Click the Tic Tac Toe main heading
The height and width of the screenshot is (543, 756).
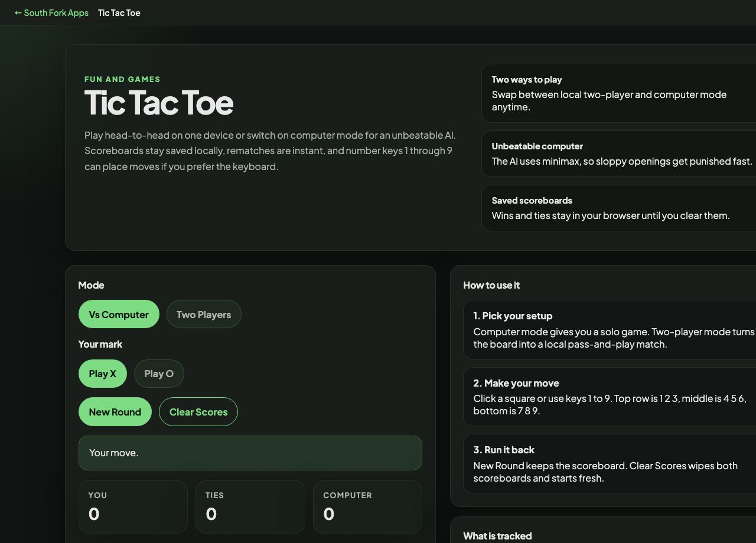point(159,103)
